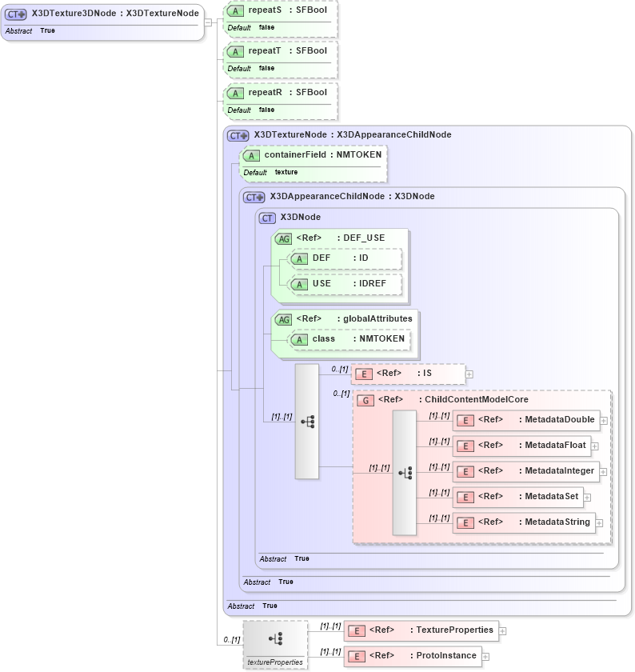Select containerField : NMTOKEN label
Screen dimensions: 635x672
pyautogui.click(x=322, y=154)
